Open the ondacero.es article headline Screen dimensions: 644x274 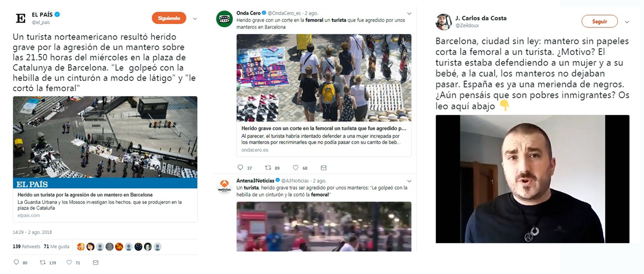coord(324,128)
